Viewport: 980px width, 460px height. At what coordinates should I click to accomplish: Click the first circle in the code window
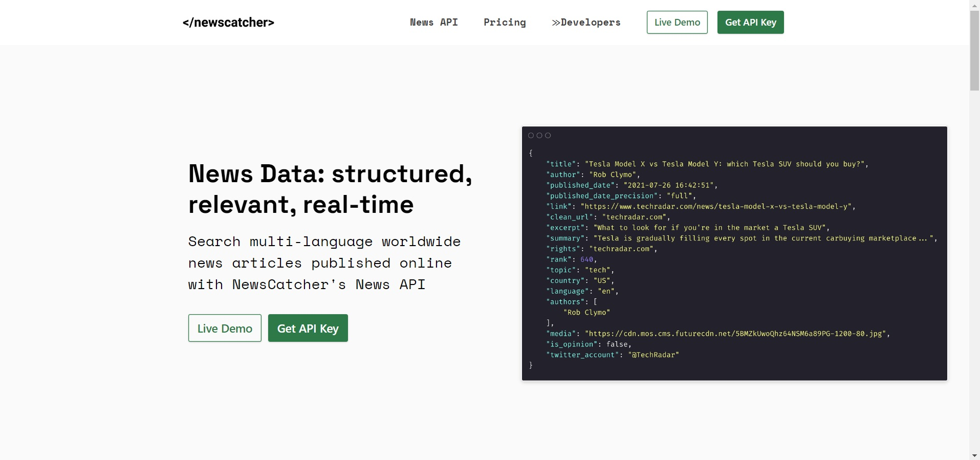[x=531, y=136]
